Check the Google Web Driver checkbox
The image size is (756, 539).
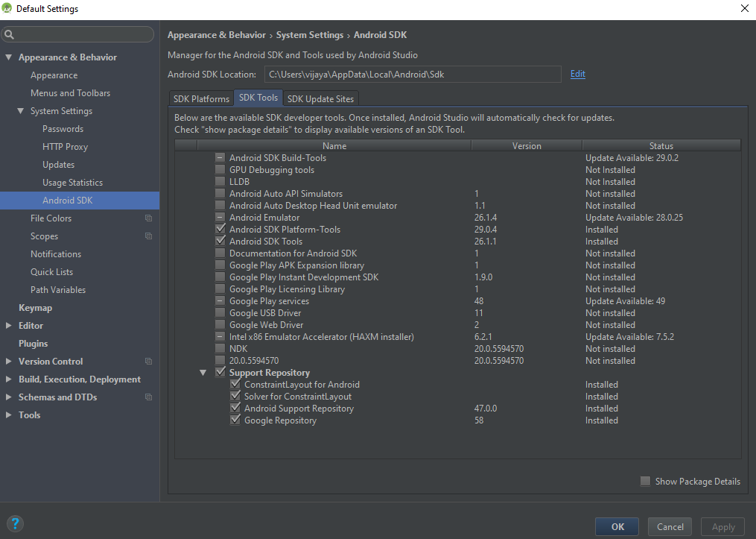pos(220,324)
